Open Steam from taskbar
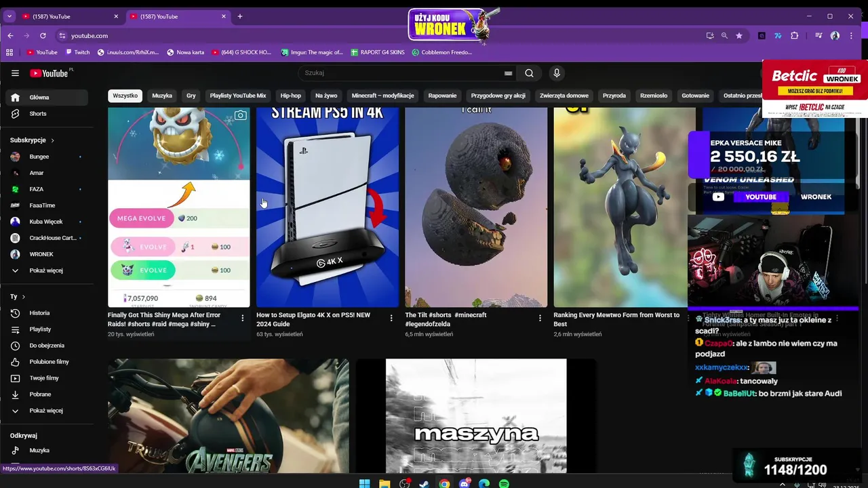The height and width of the screenshot is (488, 868). [424, 483]
